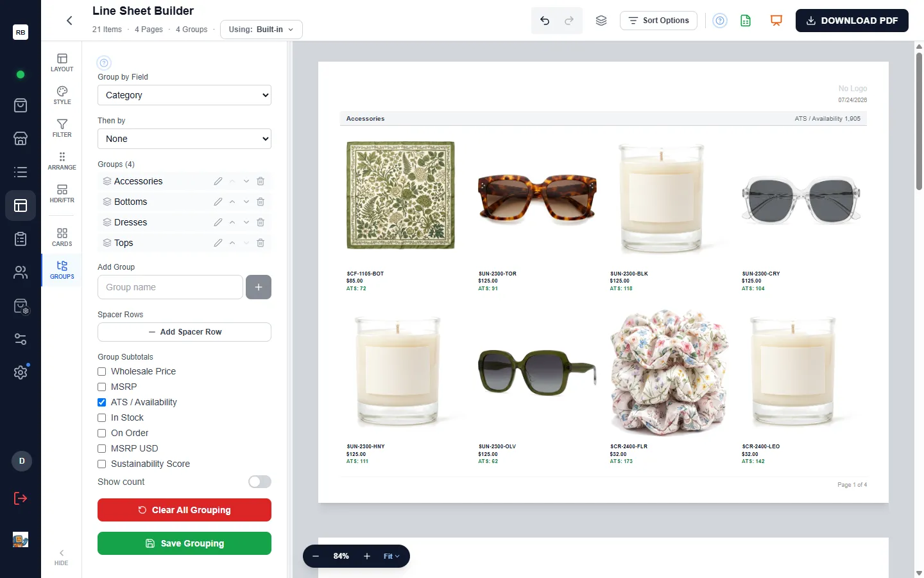Image resolution: width=924 pixels, height=578 pixels.
Task: Click the people icon in the left sidebar
Action: pyautogui.click(x=21, y=272)
